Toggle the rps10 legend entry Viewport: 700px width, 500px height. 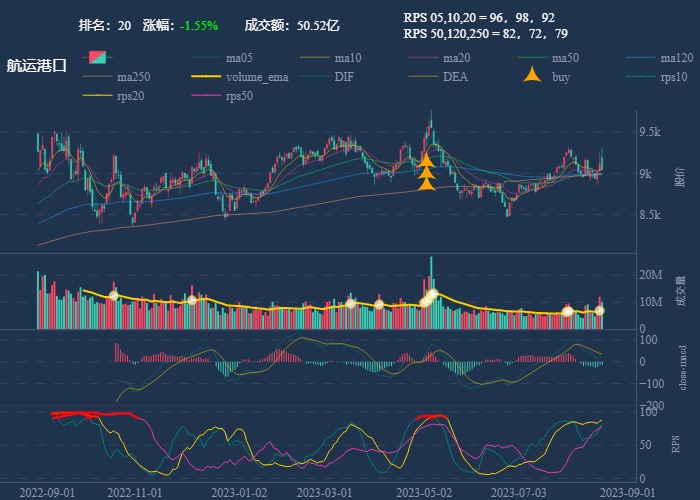(x=642, y=77)
